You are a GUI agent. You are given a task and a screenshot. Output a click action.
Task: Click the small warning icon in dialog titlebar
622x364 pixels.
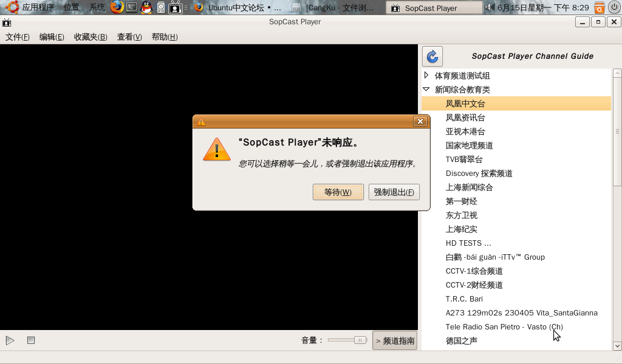pos(201,122)
